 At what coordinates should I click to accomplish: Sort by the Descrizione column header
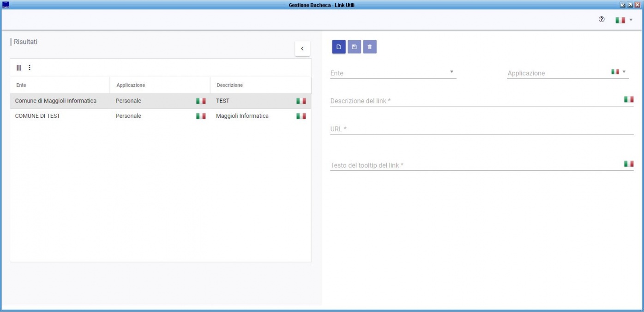point(260,85)
